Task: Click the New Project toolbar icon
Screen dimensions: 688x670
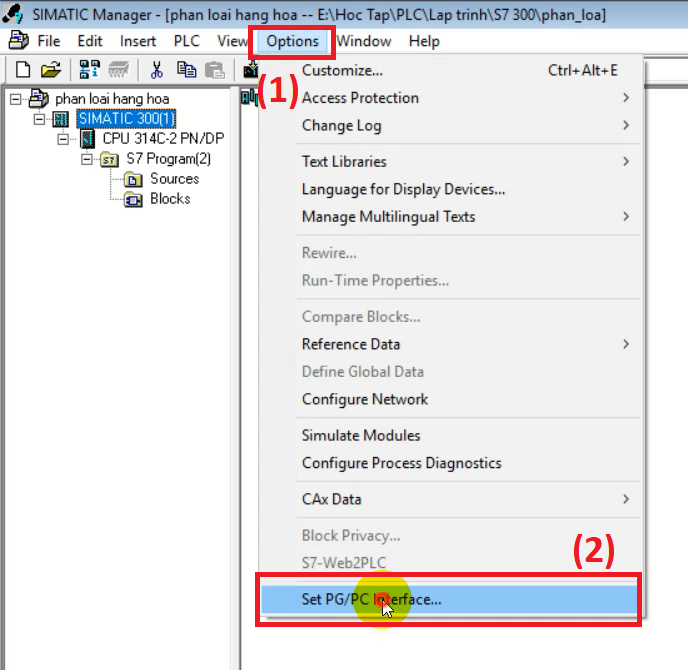Action: (x=23, y=70)
